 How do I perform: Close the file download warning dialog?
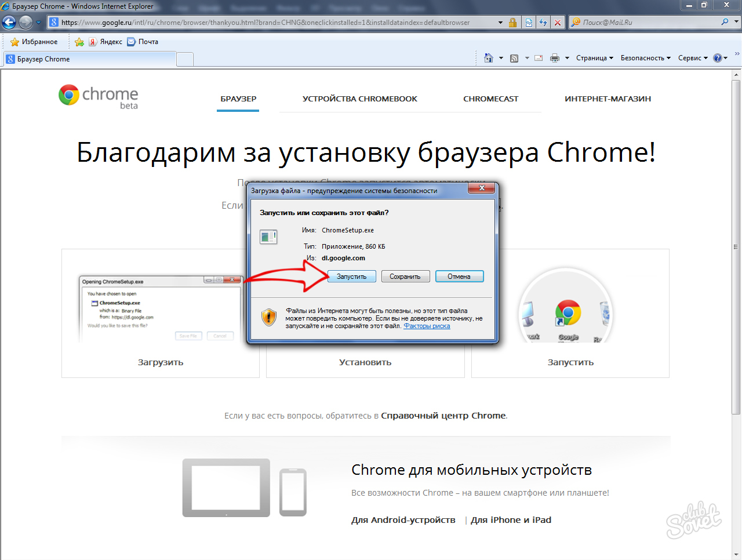482,188
